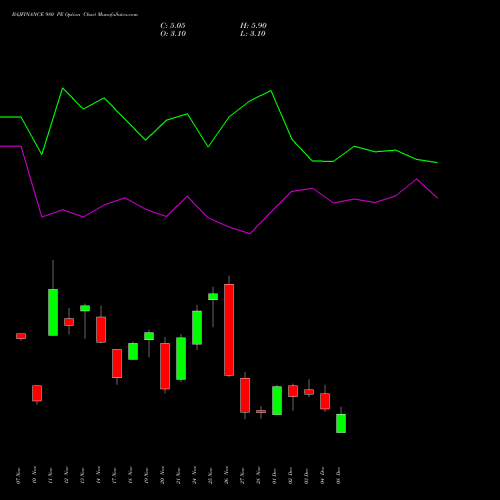This screenshot has width=500, height=500.
Task: Click the red candlestick for 04 Dec
Action: coord(325,401)
